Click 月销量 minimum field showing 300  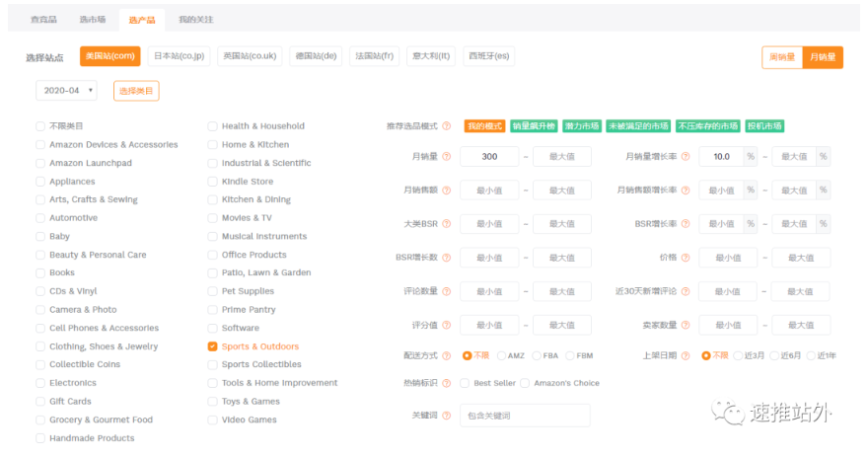pyautogui.click(x=489, y=157)
